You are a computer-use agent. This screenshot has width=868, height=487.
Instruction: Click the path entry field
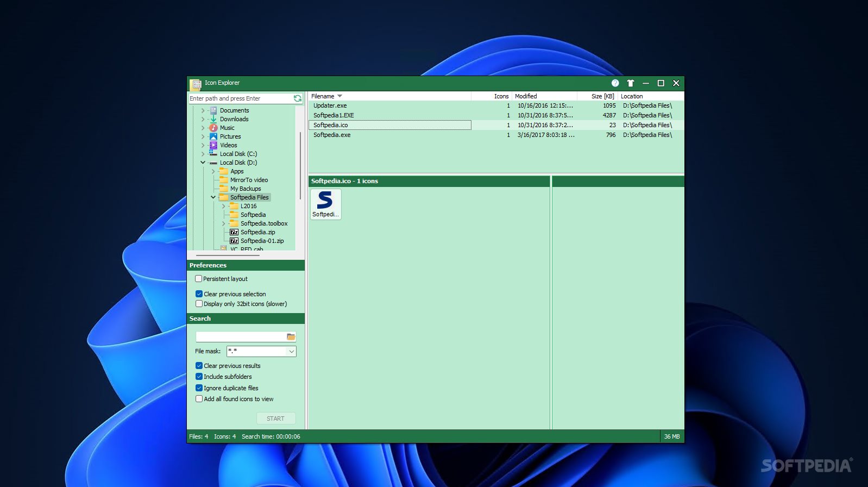tap(241, 98)
